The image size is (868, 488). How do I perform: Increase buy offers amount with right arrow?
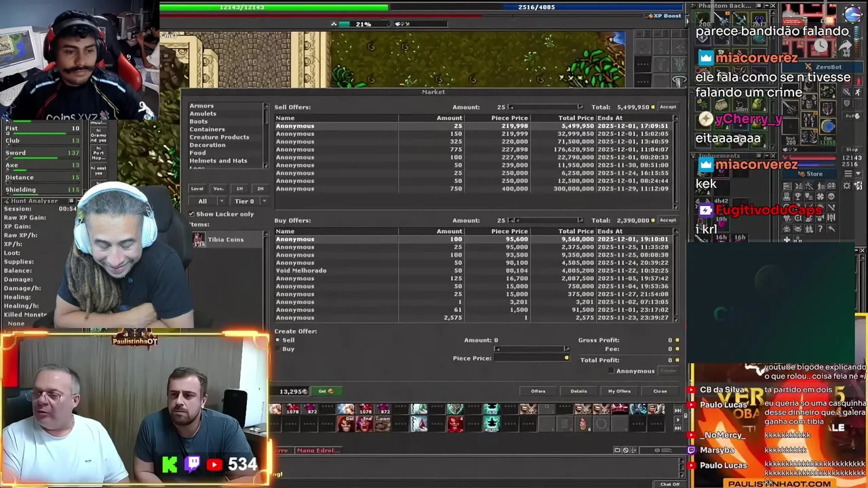(x=580, y=220)
